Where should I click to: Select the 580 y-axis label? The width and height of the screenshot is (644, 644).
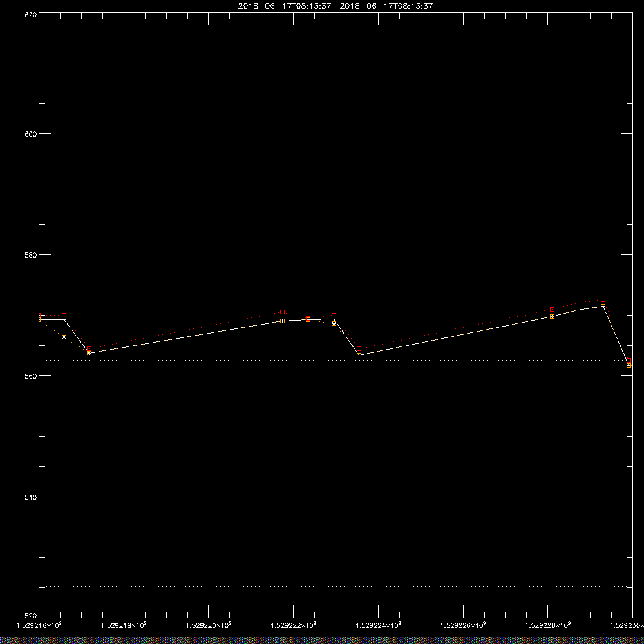click(31, 254)
